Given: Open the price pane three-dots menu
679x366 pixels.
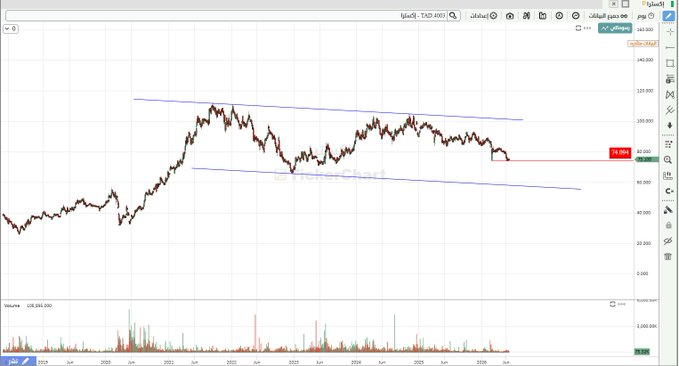Looking at the screenshot, I should click(587, 28).
